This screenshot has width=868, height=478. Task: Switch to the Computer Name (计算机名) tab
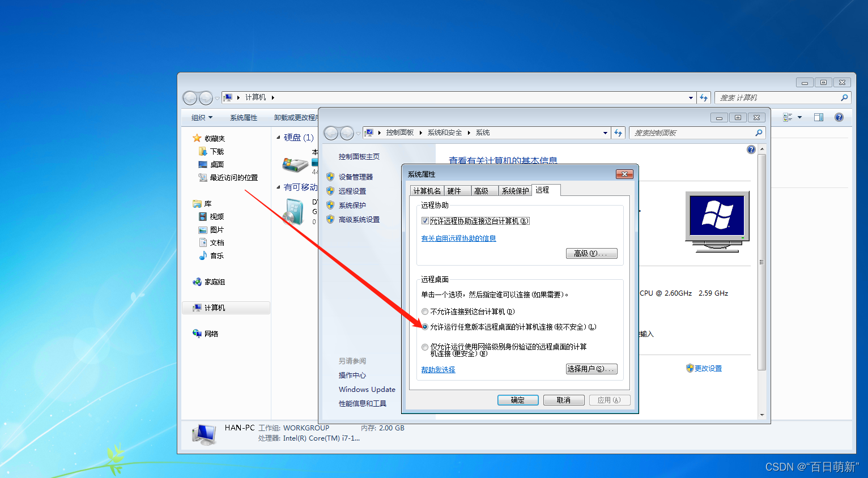click(x=427, y=191)
